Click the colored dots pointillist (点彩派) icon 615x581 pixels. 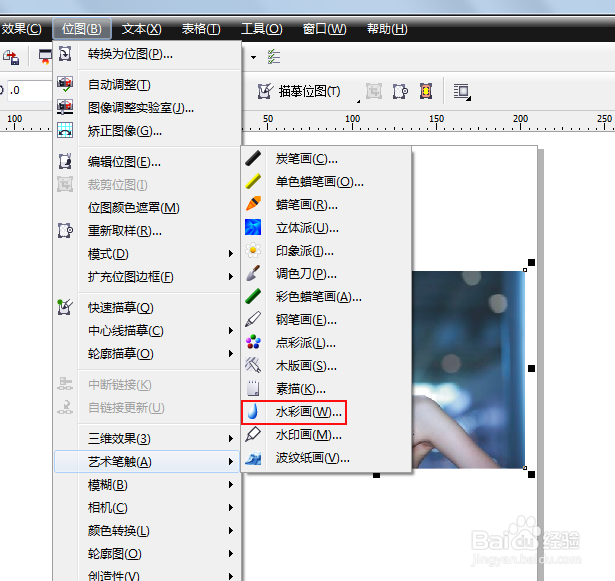[253, 342]
